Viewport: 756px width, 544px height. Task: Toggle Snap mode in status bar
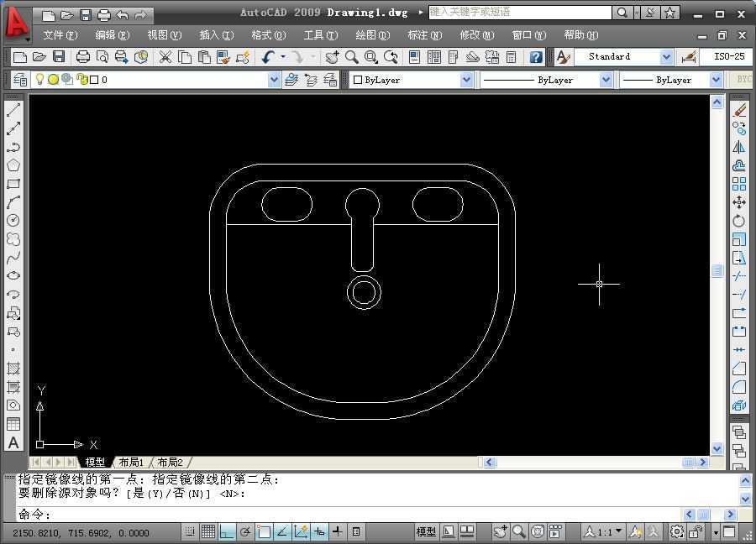click(190, 531)
